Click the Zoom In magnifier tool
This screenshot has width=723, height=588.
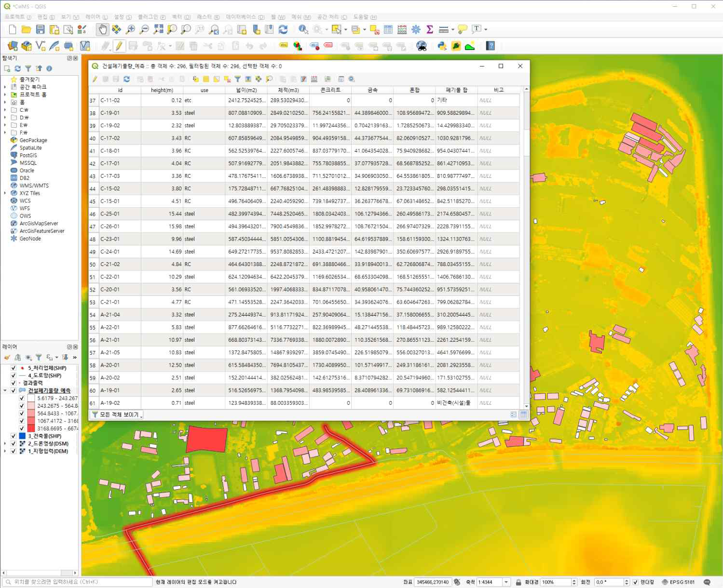(x=130, y=30)
